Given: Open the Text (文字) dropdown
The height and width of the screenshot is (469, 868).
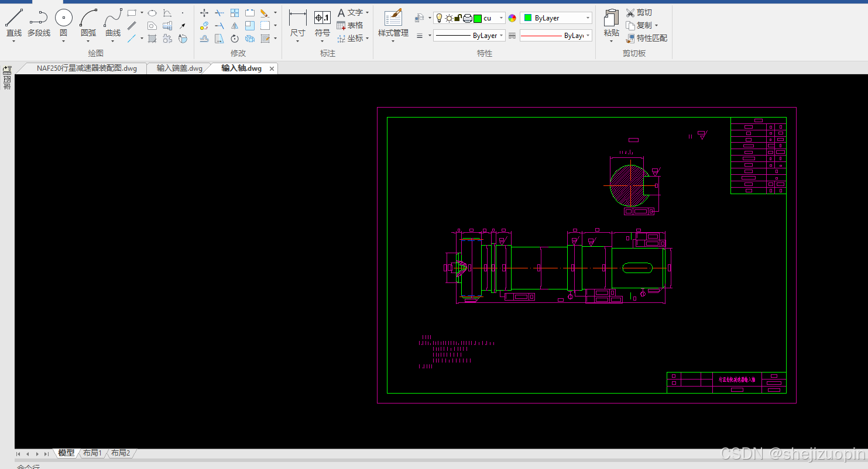Looking at the screenshot, I should (353, 12).
